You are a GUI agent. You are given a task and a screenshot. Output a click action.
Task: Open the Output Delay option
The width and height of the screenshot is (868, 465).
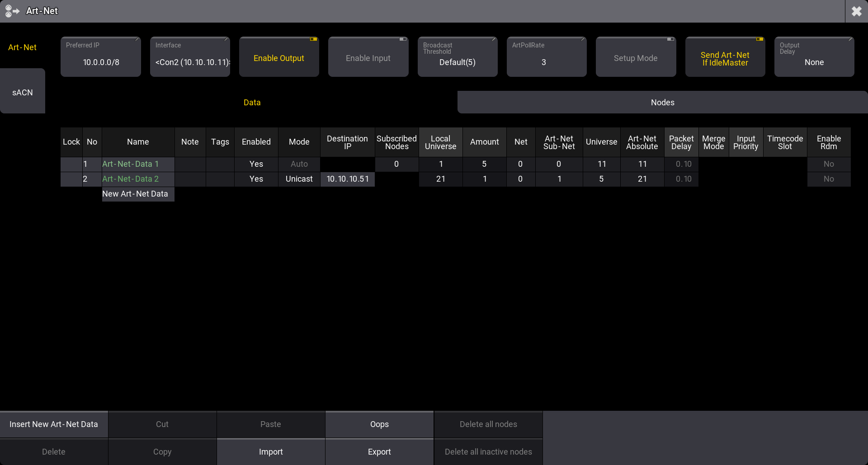(x=814, y=57)
